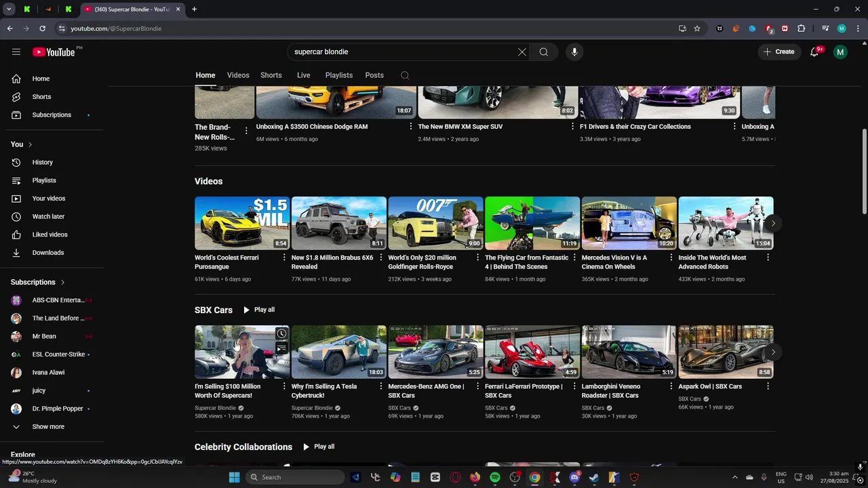Search within channel using the magnifier icon
This screenshot has height=488, width=868.
(405, 75)
